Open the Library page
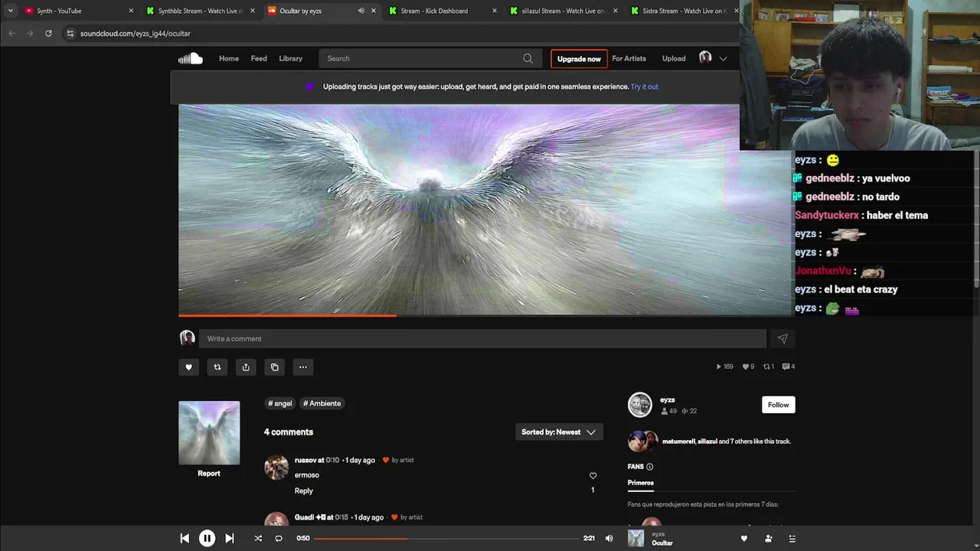The height and width of the screenshot is (551, 980). 290,58
